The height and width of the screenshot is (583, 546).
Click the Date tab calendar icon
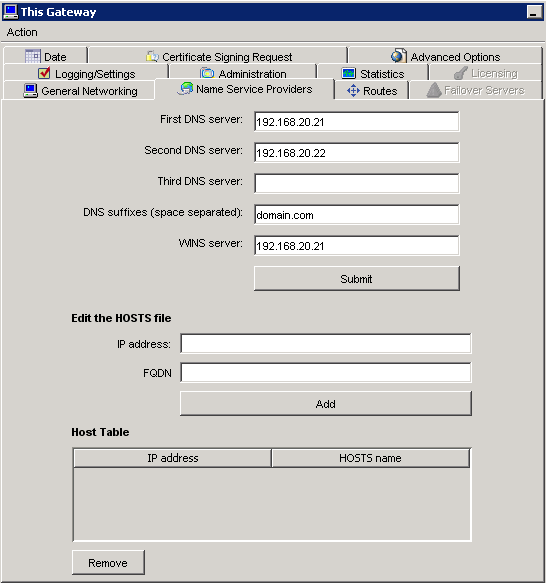[x=33, y=57]
